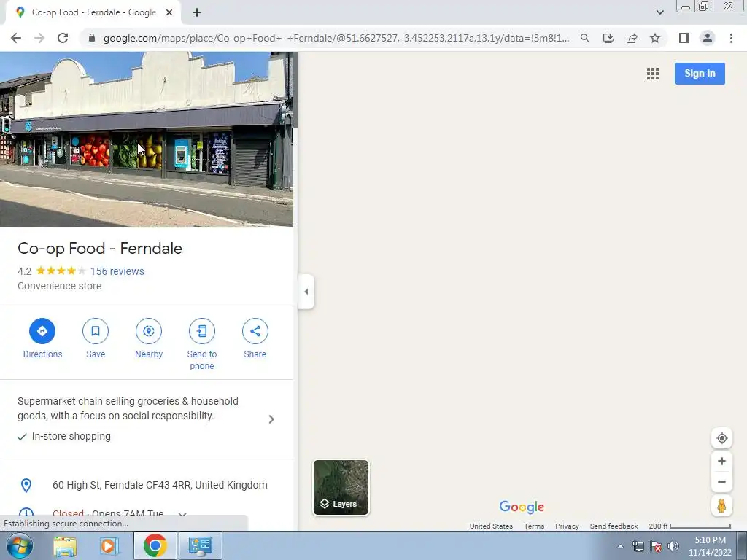The width and height of the screenshot is (747, 560).
Task: Open Windows Start menu orb
Action: [20, 545]
